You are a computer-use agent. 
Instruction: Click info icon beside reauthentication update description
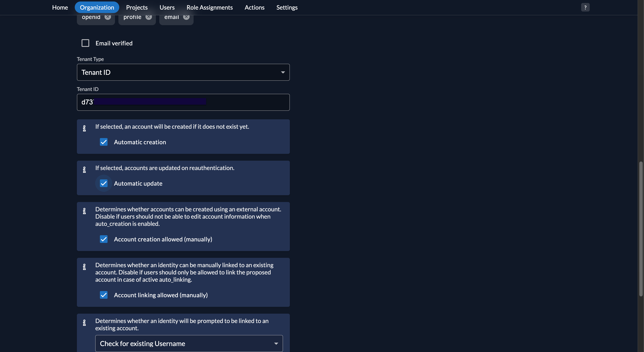coord(84,170)
